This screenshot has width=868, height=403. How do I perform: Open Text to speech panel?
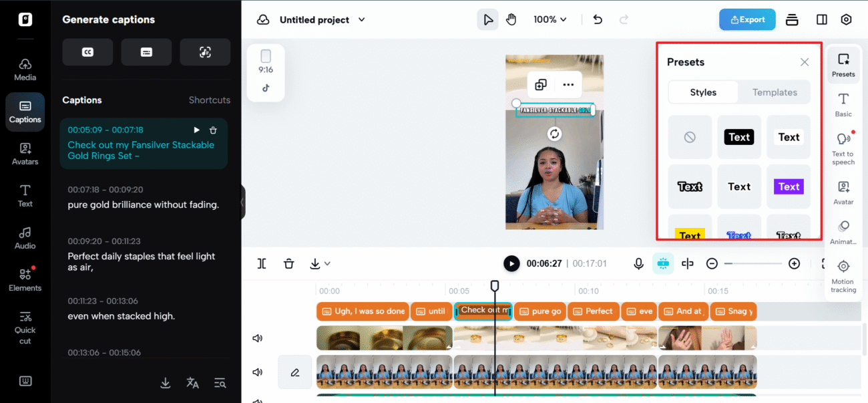843,148
